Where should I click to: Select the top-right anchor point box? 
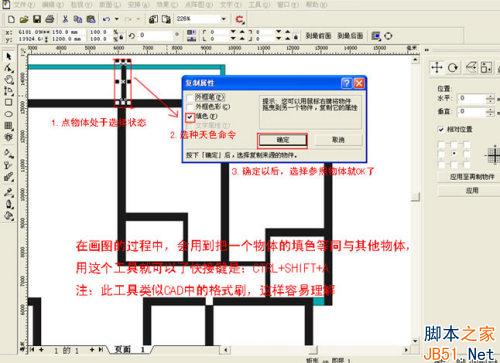point(467,144)
